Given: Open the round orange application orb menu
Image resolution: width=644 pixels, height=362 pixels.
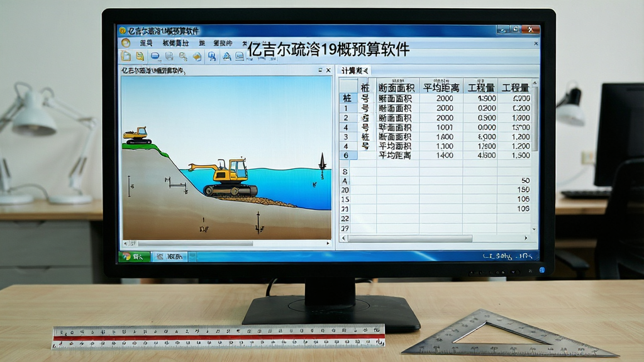Looking at the screenshot, I should pyautogui.click(x=126, y=43).
